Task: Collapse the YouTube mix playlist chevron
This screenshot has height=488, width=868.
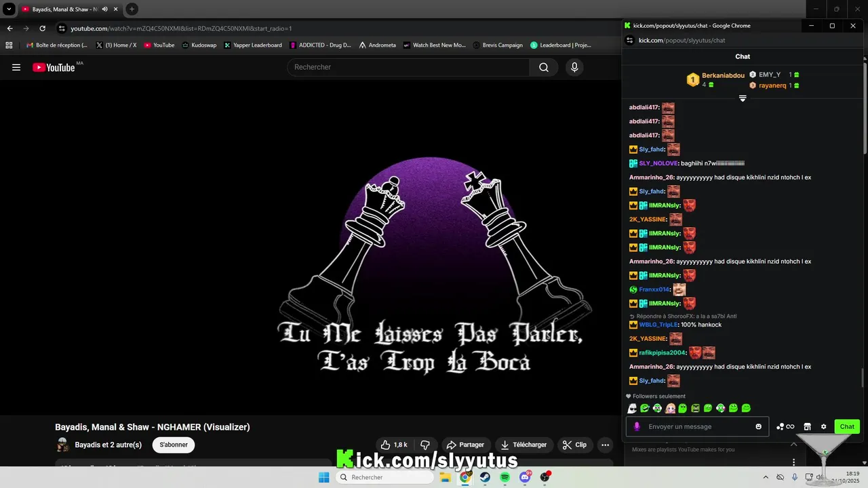Action: pyautogui.click(x=794, y=444)
